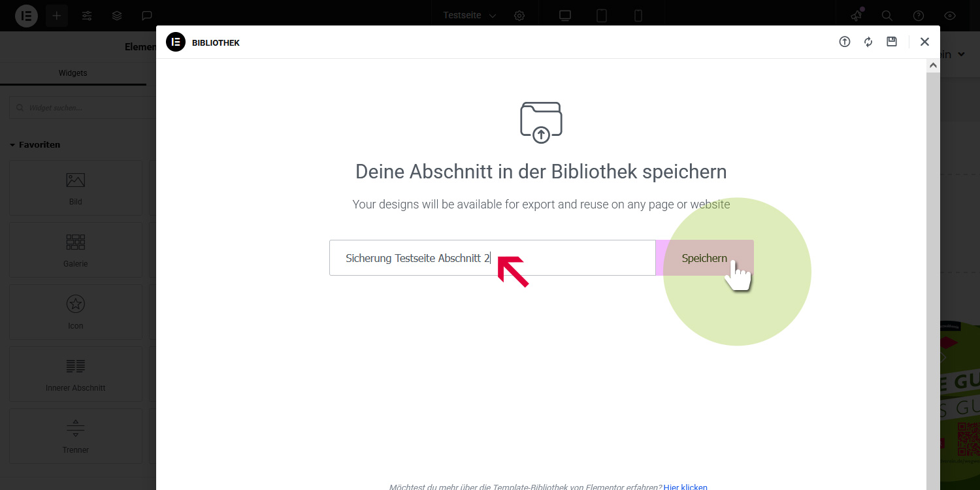Select the Bild widget

tap(76, 188)
